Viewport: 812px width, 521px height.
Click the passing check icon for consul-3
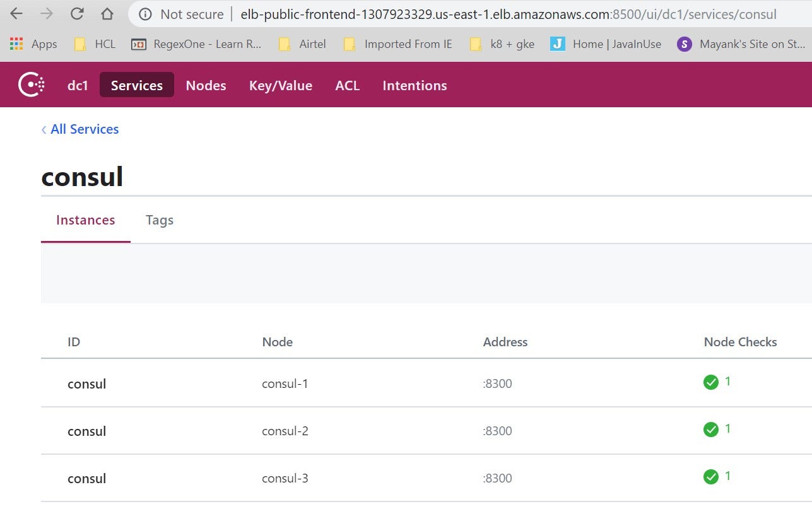coord(711,477)
